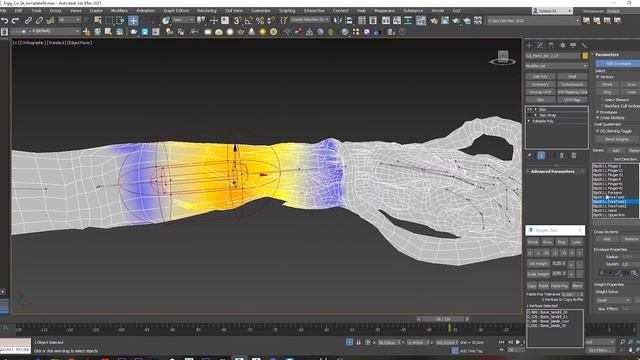The height and width of the screenshot is (360, 640).
Task: Toggle the Vertices checkbox
Action: point(598,77)
